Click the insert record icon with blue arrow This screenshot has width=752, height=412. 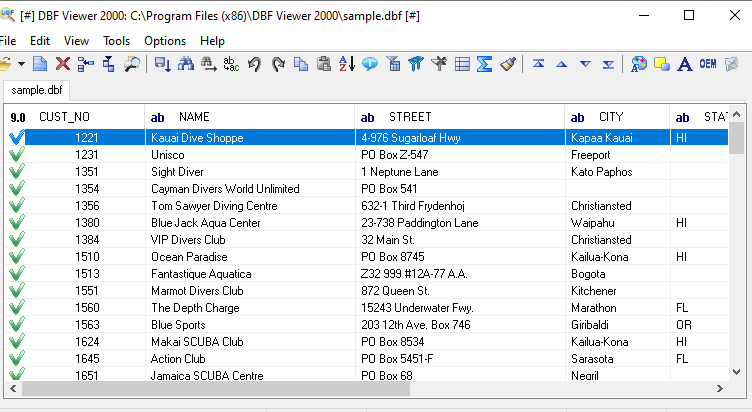[86, 64]
